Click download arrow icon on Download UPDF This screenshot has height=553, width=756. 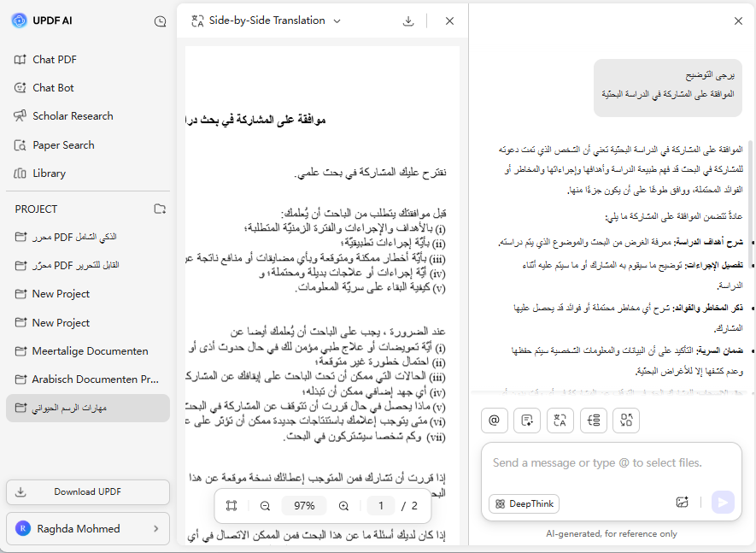[21, 491]
